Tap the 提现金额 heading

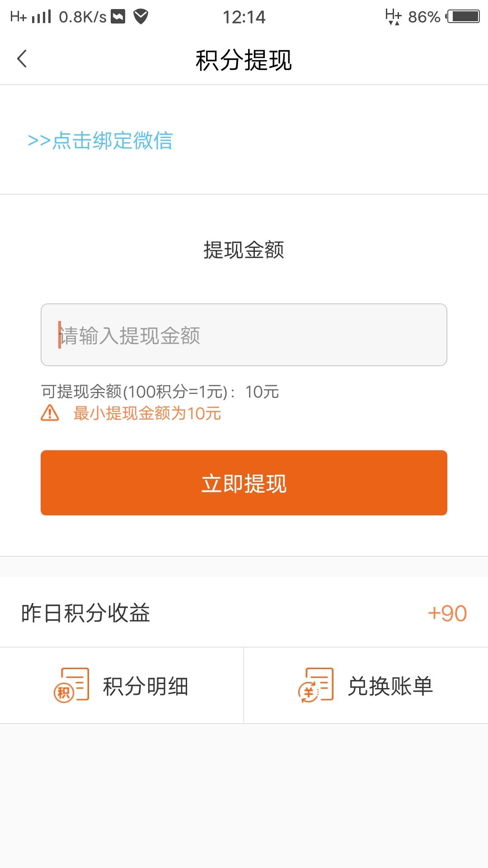(244, 250)
